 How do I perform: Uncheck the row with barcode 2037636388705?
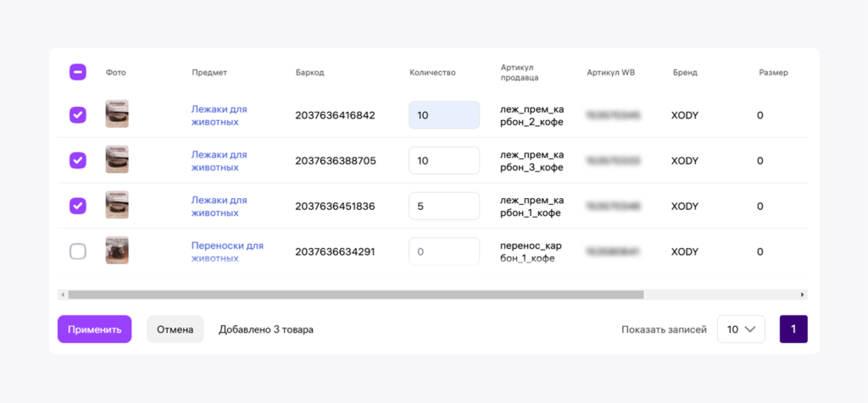(x=77, y=160)
